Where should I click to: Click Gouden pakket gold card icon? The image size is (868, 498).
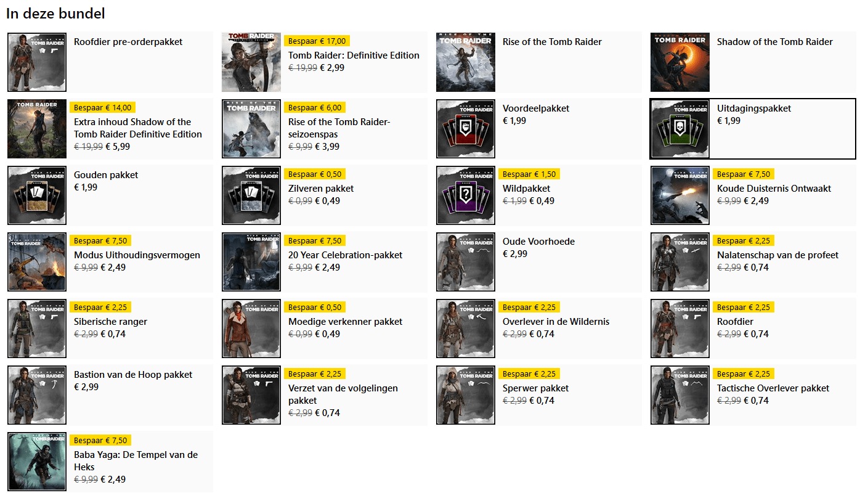37,195
